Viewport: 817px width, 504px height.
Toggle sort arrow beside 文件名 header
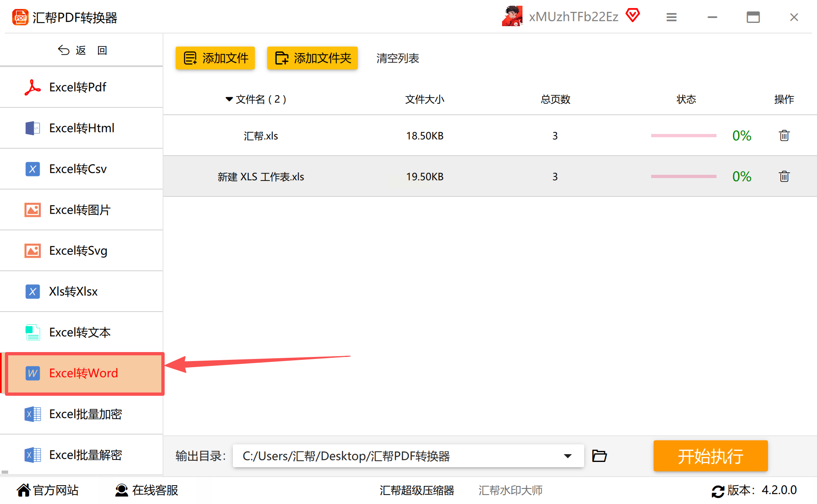[229, 99]
